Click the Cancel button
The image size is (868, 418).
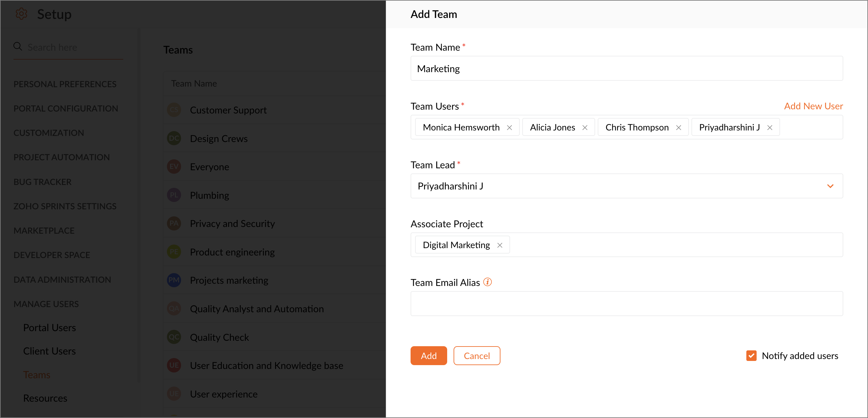476,355
